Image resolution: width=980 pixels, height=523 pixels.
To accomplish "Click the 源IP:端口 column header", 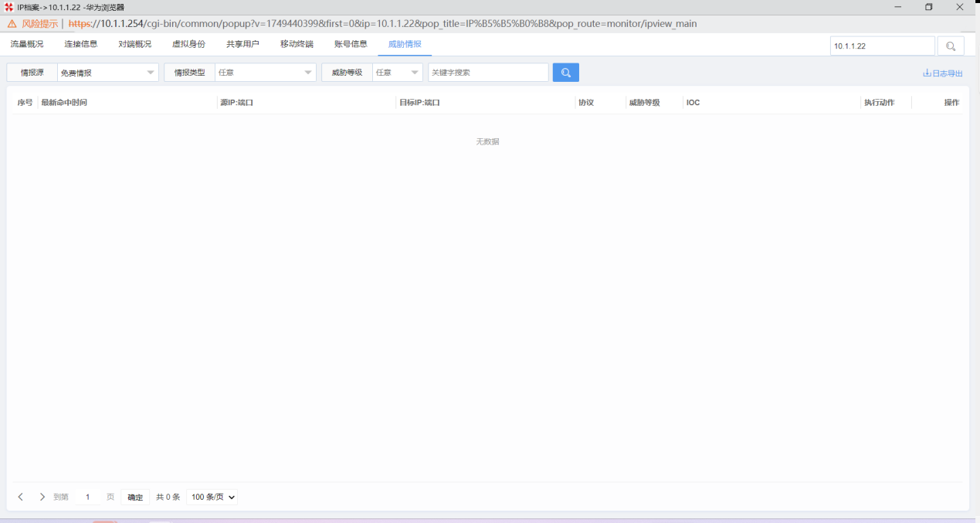I will [x=236, y=103].
